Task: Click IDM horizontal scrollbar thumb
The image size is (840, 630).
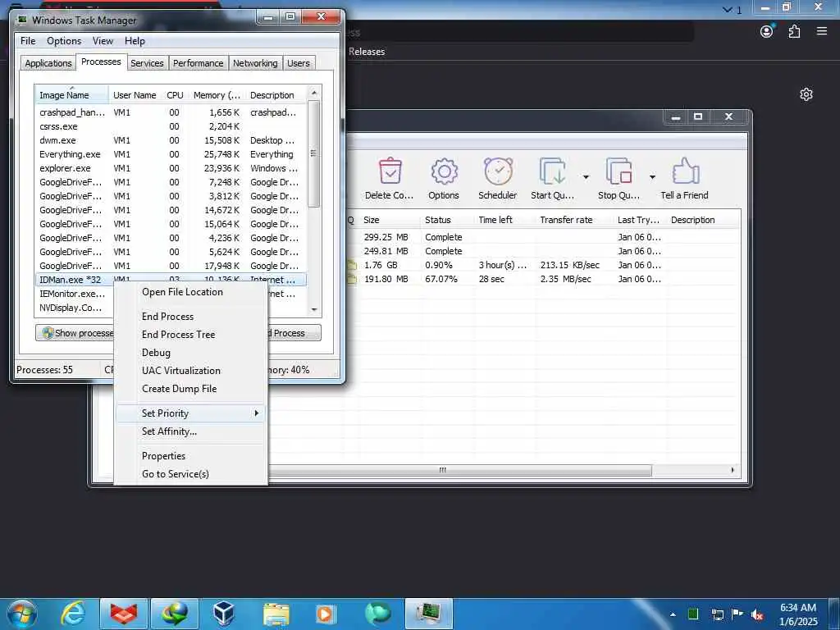Action: pos(459,470)
